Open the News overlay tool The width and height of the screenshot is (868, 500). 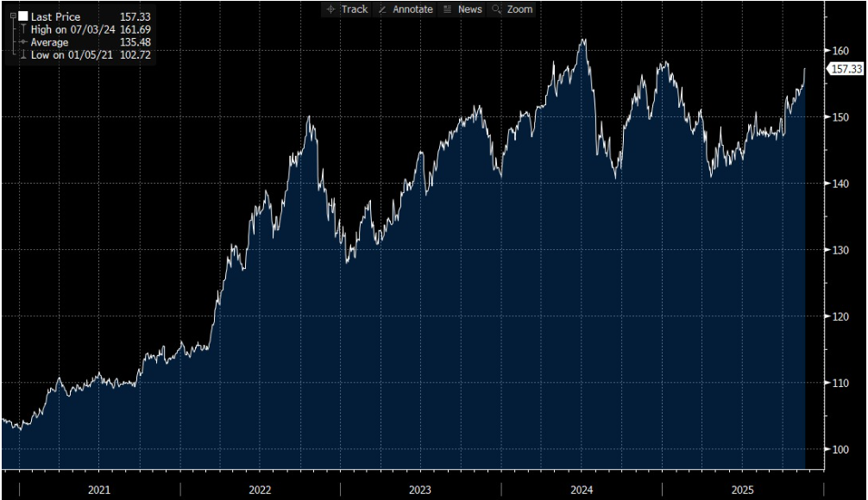point(462,9)
